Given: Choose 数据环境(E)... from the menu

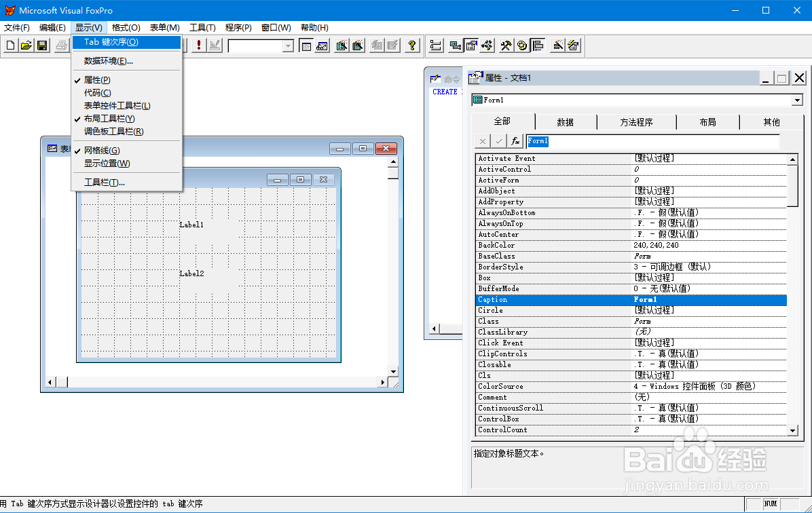Looking at the screenshot, I should click(126, 60).
